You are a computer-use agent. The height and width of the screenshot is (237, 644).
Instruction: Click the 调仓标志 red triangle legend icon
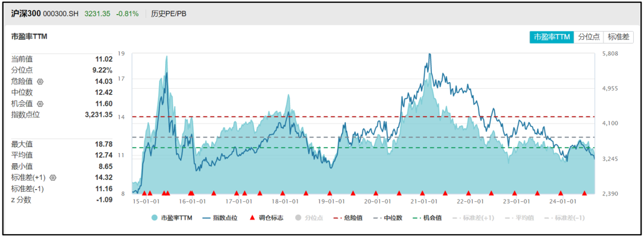(x=253, y=218)
